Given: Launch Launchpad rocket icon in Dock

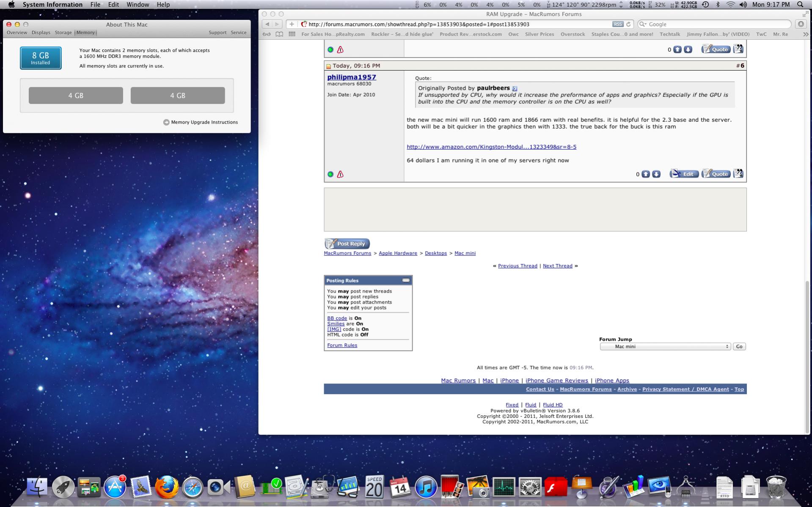Looking at the screenshot, I should pos(63,488).
